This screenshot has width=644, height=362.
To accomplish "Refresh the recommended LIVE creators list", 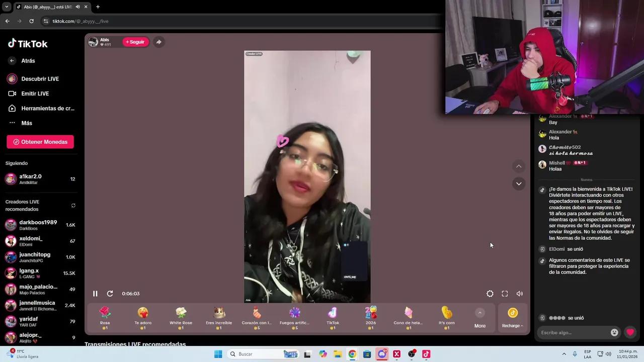I will [73, 206].
